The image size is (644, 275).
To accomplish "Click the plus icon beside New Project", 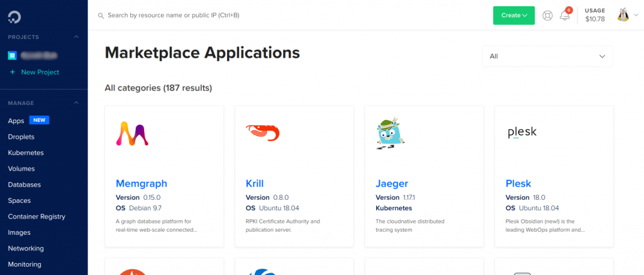I will click(x=13, y=72).
